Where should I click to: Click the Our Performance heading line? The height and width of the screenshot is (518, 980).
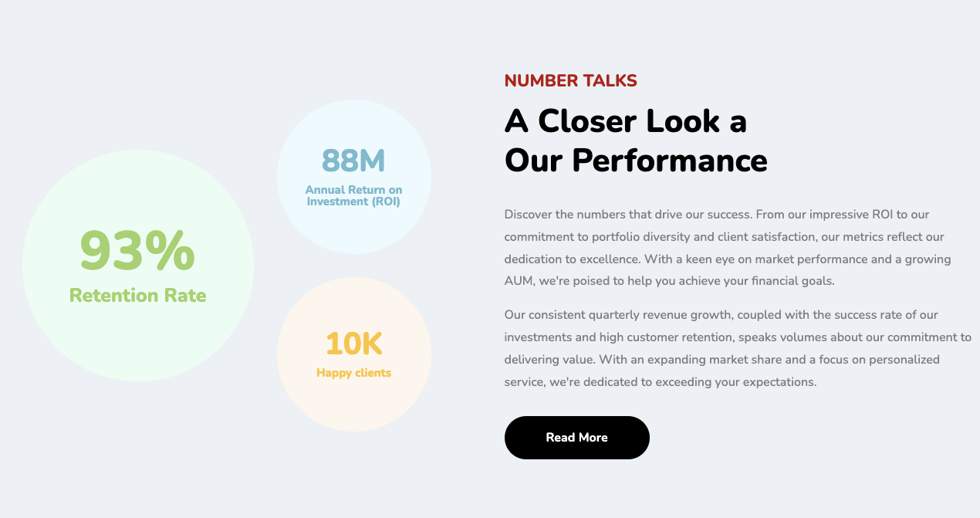[x=636, y=161]
